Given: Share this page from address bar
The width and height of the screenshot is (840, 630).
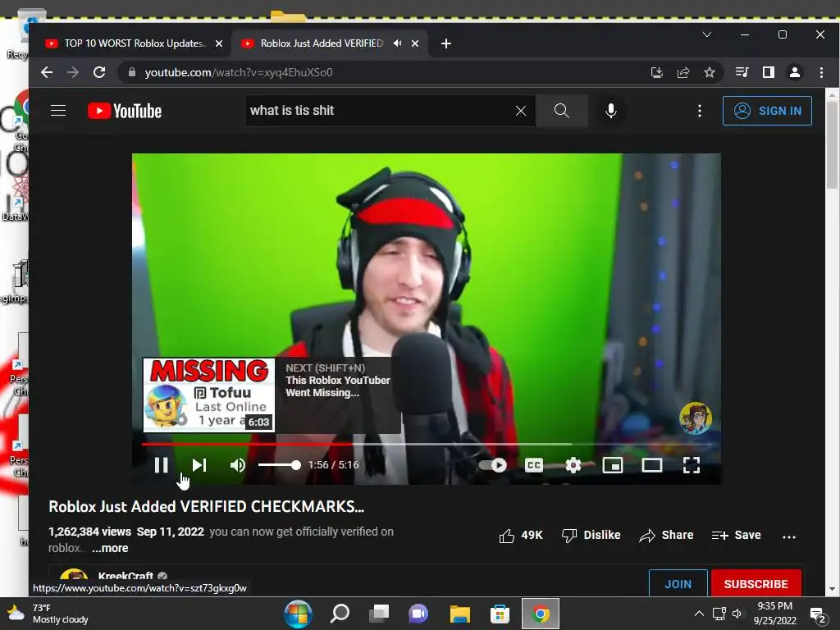Looking at the screenshot, I should pyautogui.click(x=683, y=72).
